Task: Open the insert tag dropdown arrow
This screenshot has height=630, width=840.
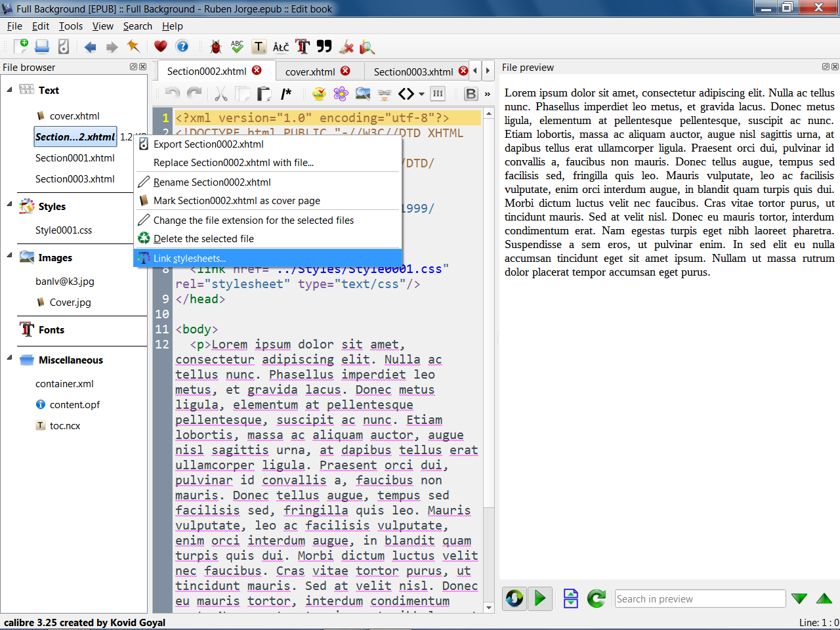Action: 421,94
